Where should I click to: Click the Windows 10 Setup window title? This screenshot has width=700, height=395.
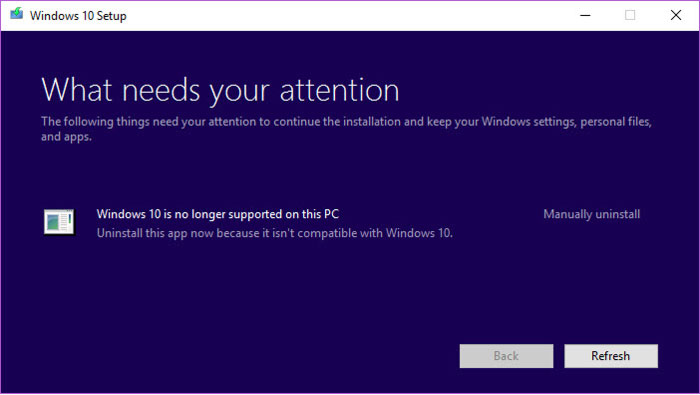tap(78, 16)
